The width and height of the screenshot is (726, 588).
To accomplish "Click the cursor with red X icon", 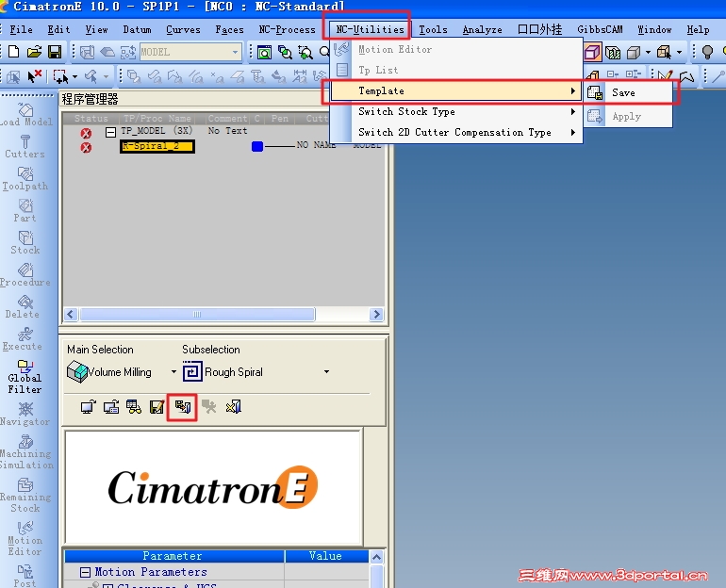I will pos(34,75).
